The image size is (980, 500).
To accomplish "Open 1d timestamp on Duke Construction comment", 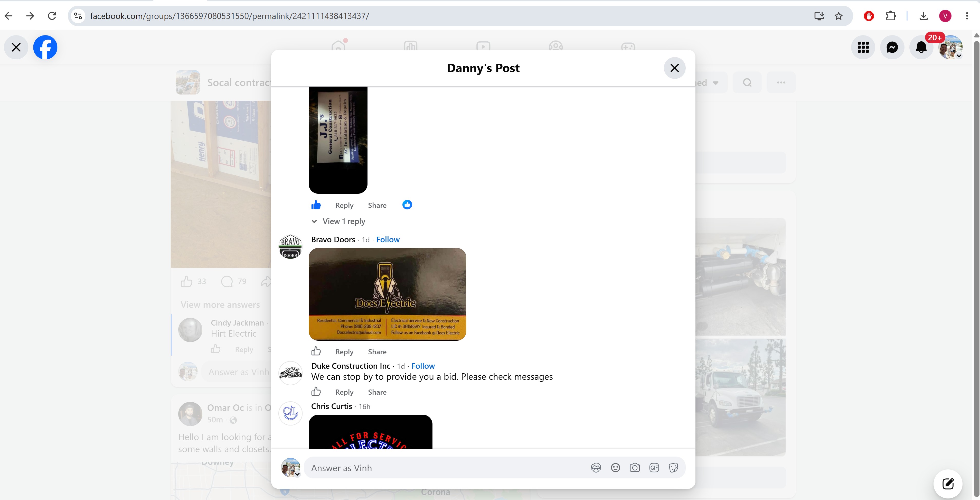I will (x=401, y=366).
